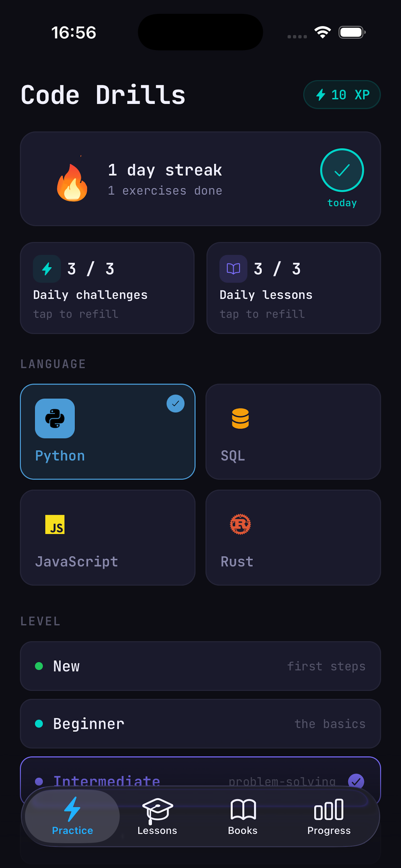Viewport: 401px width, 868px height.
Task: Toggle the Intermediate level checkmark
Action: tap(356, 781)
